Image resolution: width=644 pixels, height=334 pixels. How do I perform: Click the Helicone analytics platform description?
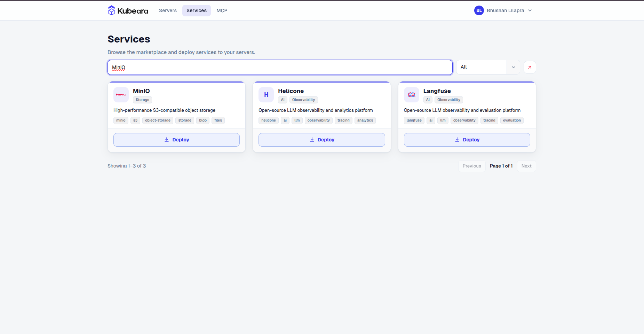point(316,110)
